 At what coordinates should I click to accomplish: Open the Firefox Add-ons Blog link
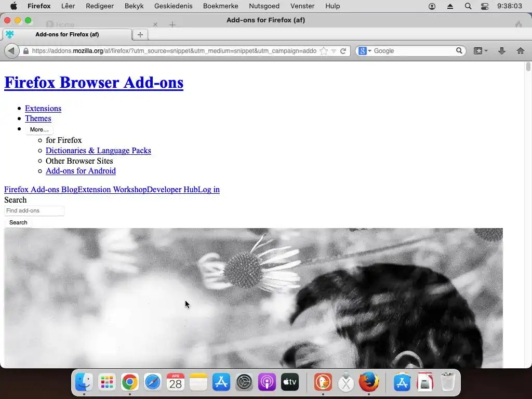tap(41, 190)
